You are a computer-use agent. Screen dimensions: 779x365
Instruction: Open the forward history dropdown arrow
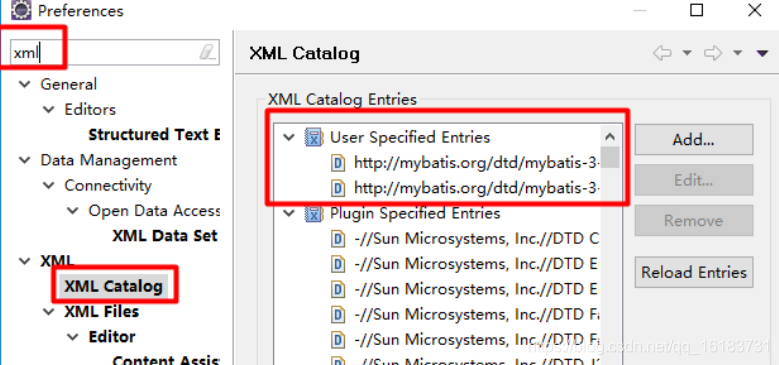738,53
